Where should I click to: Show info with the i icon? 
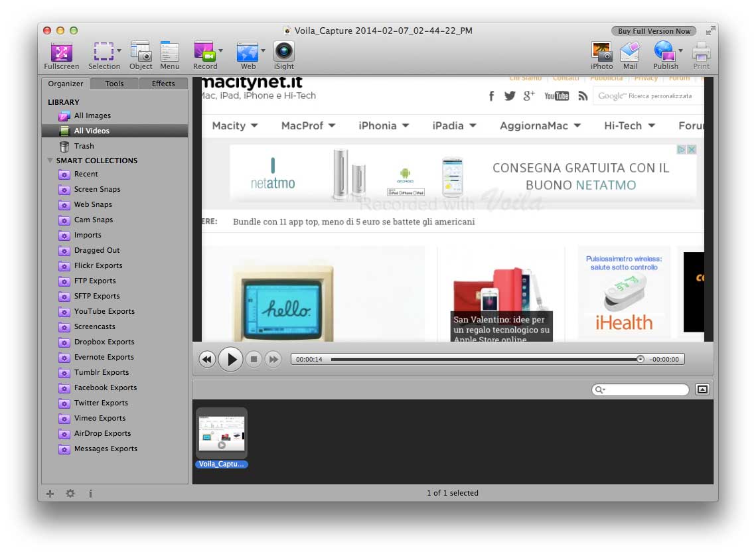click(x=90, y=493)
